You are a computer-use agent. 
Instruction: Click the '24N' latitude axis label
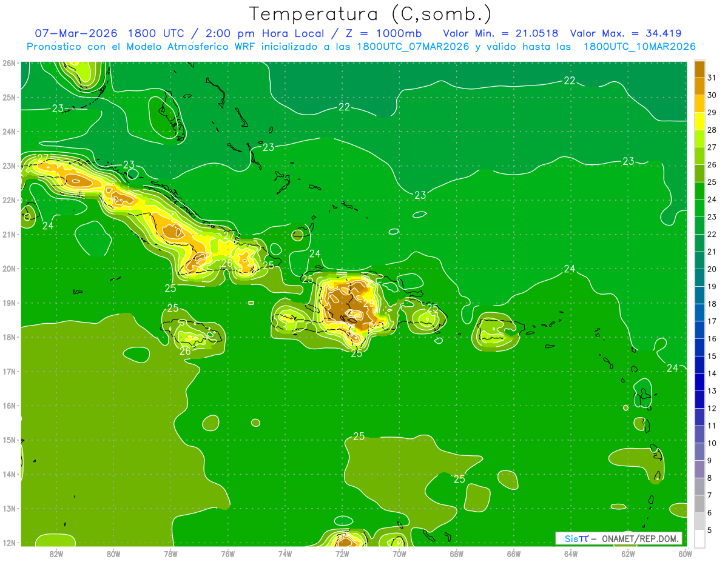pyautogui.click(x=10, y=132)
